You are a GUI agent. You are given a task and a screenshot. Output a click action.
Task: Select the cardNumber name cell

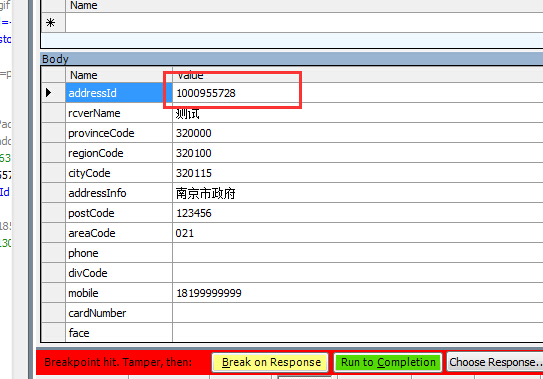coord(119,313)
